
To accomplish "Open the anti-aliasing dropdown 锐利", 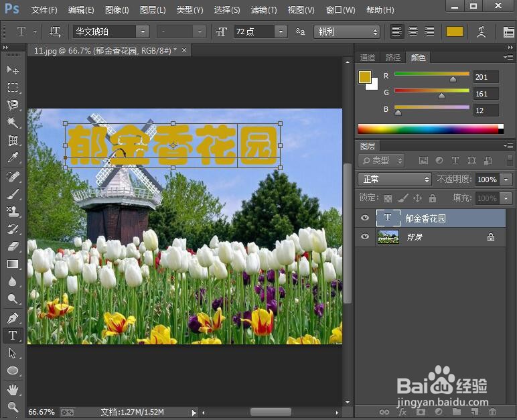I will pyautogui.click(x=347, y=31).
